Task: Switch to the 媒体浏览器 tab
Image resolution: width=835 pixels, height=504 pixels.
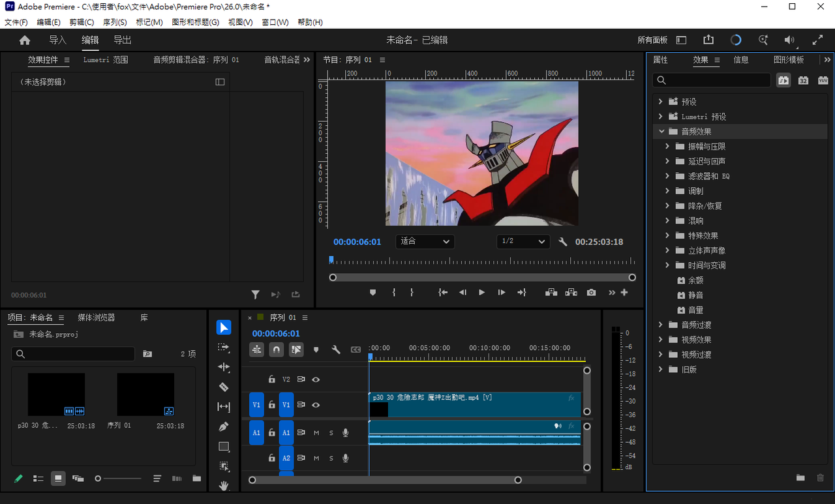Action: click(x=97, y=318)
